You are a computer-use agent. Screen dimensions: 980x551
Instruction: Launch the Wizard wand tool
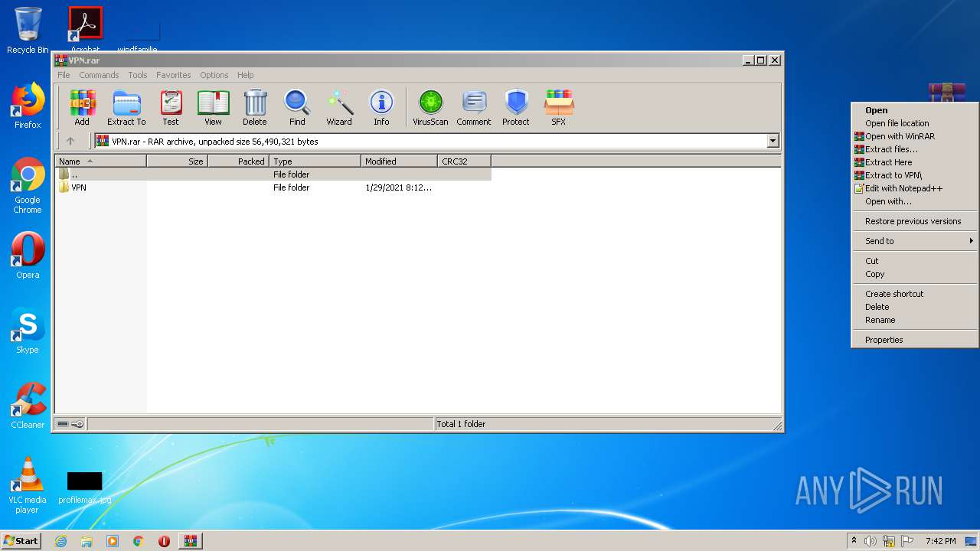point(339,107)
